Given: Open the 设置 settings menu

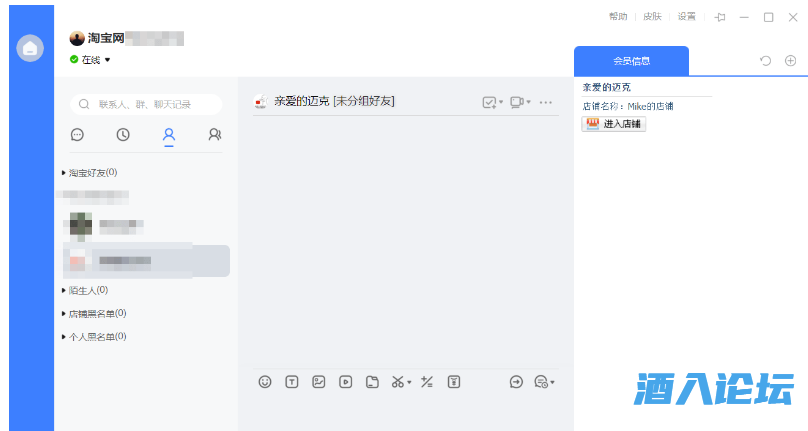Looking at the screenshot, I should 686,17.
